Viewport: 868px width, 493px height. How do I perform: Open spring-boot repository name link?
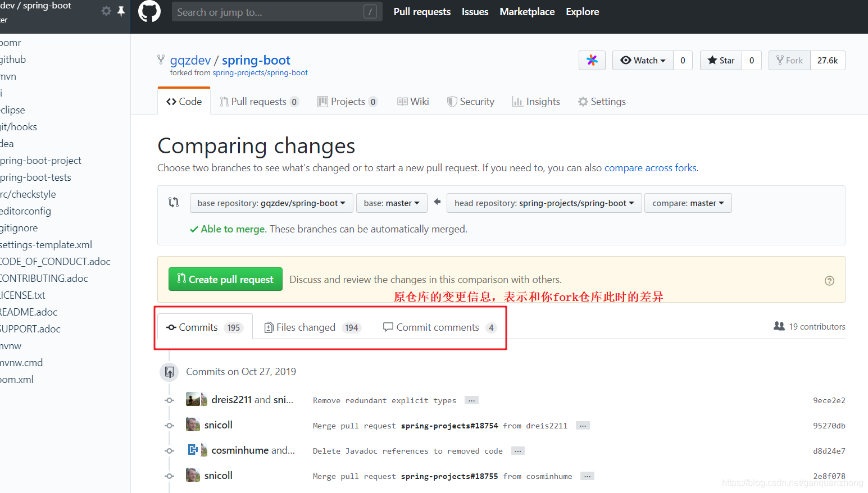[x=256, y=60]
